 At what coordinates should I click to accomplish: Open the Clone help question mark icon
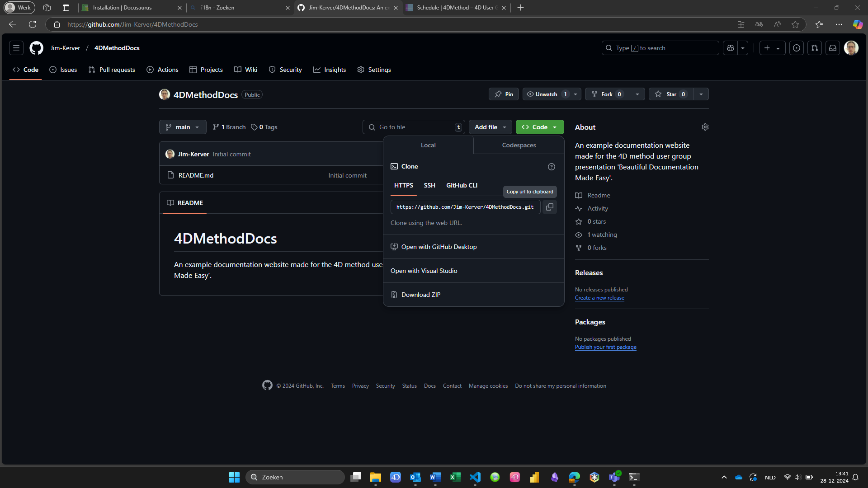pyautogui.click(x=551, y=167)
